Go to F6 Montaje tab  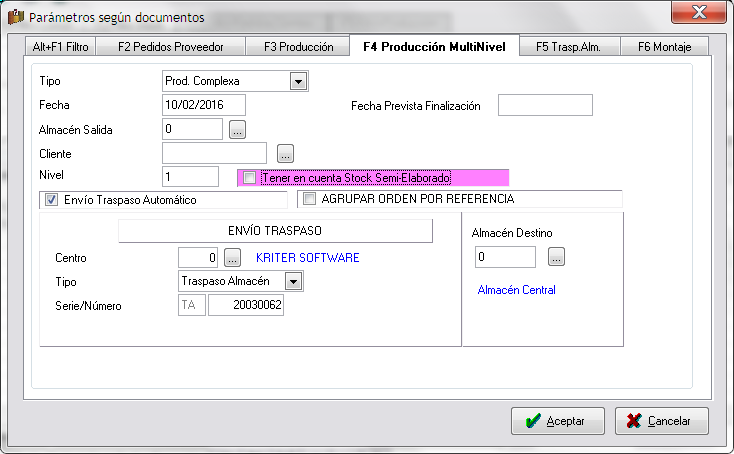pyautogui.click(x=664, y=47)
